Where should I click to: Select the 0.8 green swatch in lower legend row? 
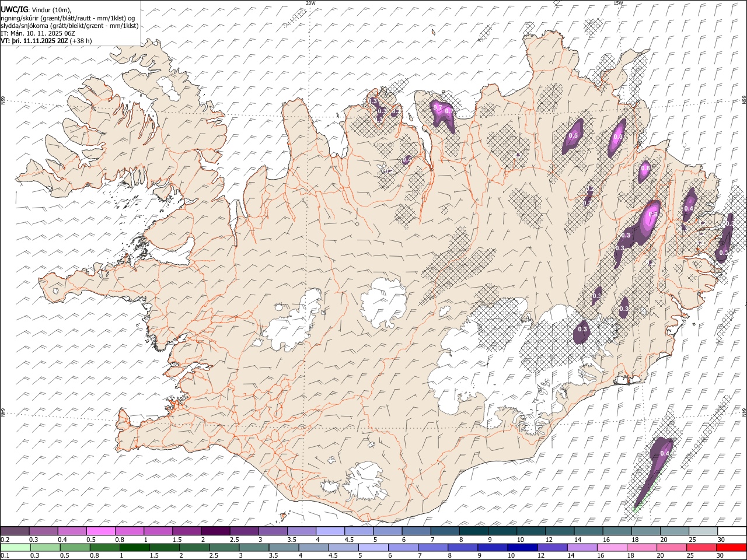104,547
